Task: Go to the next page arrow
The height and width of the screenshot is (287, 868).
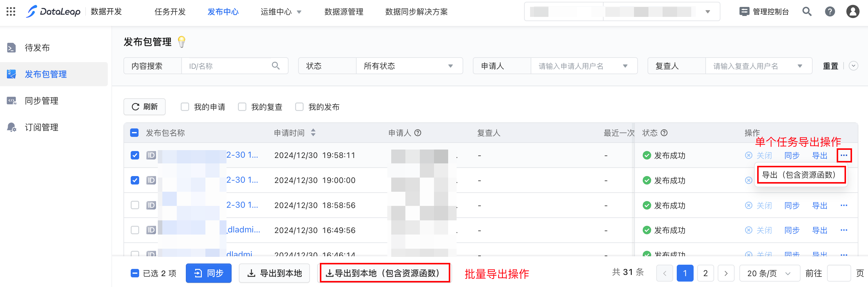Action: (726, 273)
